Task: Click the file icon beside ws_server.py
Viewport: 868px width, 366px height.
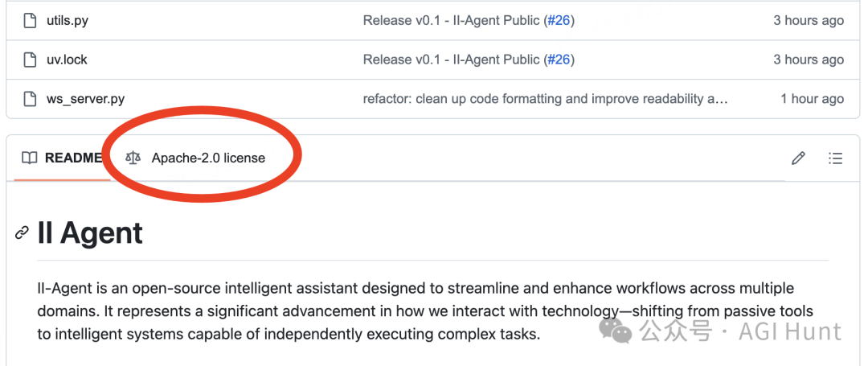Action: click(x=30, y=99)
